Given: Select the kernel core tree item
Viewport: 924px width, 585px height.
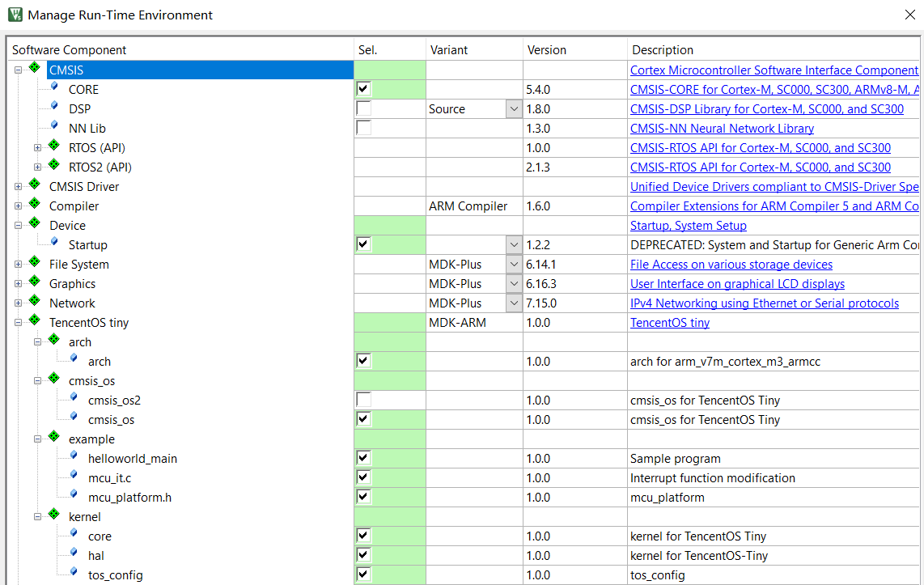Looking at the screenshot, I should coord(100,536).
